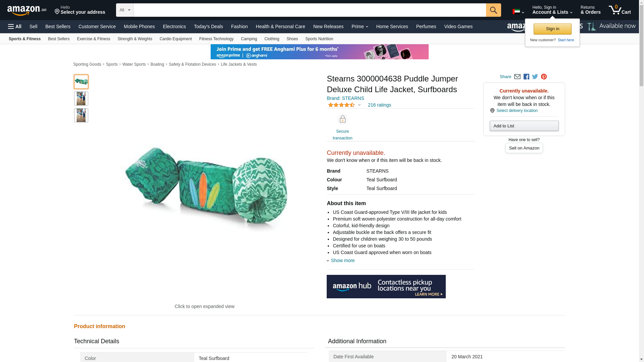Image resolution: width=644 pixels, height=362 pixels.
Task: Click into the search input field
Action: (310, 10)
